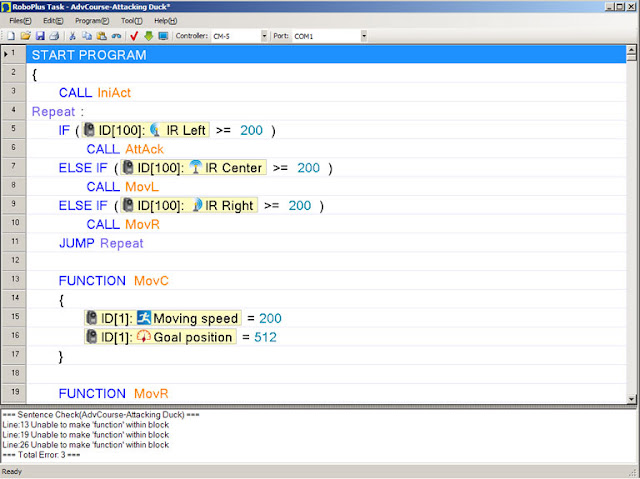Viewport: 640px width, 479px height.
Task: Open the Port dropdown arrow
Action: tap(364, 36)
